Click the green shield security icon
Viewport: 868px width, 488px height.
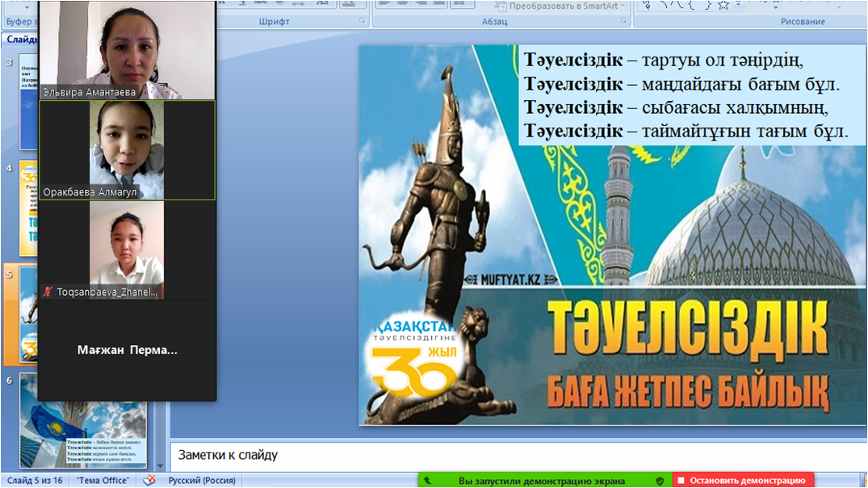click(660, 481)
